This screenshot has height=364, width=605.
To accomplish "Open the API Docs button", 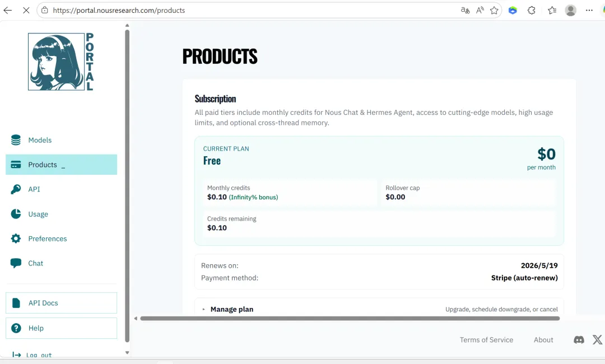I will pyautogui.click(x=62, y=303).
